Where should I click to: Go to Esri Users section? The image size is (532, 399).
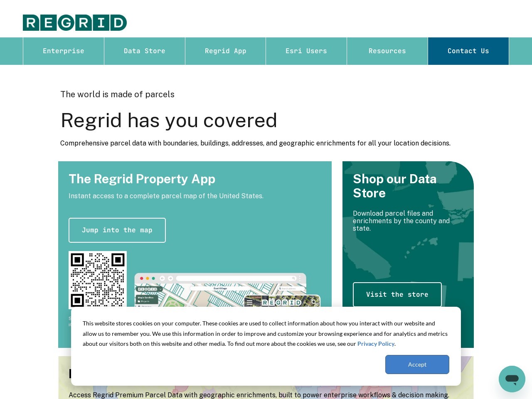tap(306, 51)
